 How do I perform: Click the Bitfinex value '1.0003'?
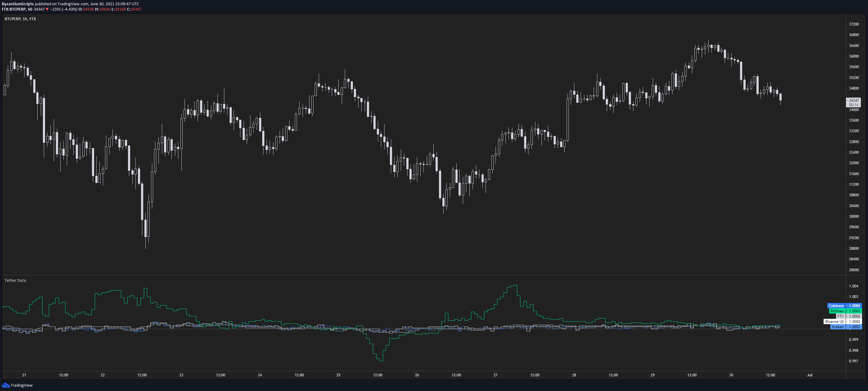click(855, 311)
